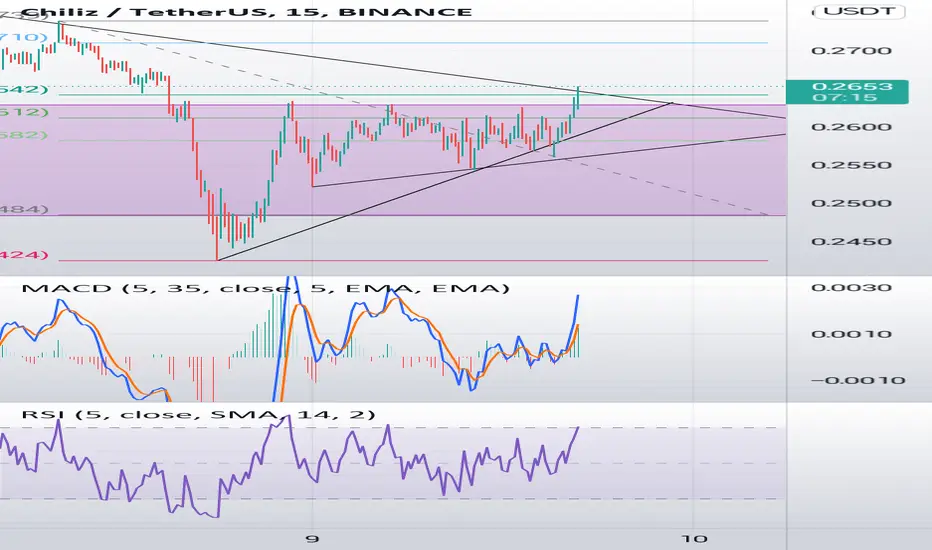
Task: Click the date label 10 on time axis
Action: (x=694, y=539)
